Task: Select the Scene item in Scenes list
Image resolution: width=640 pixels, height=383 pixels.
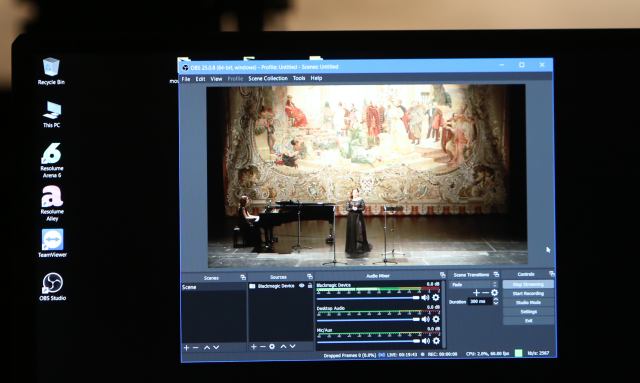Action: click(x=214, y=287)
